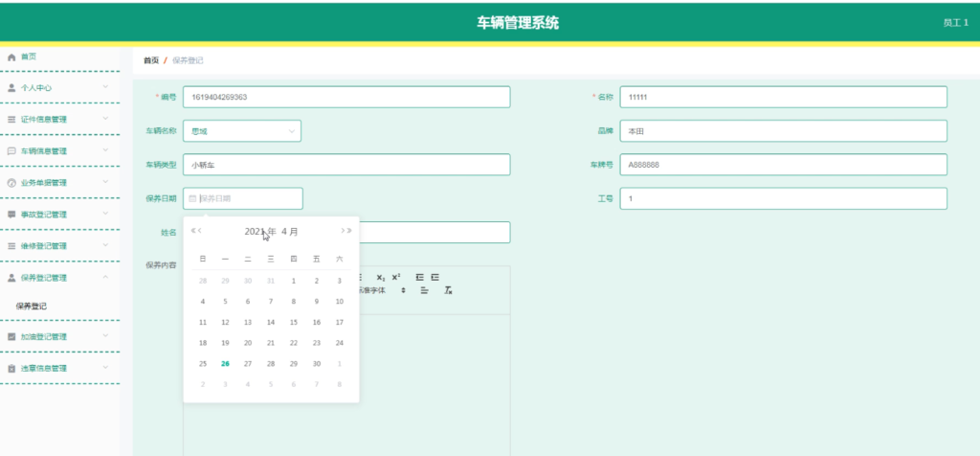Image resolution: width=980 pixels, height=456 pixels.
Task: Focus the 品牌 input containing 本田
Action: click(783, 130)
